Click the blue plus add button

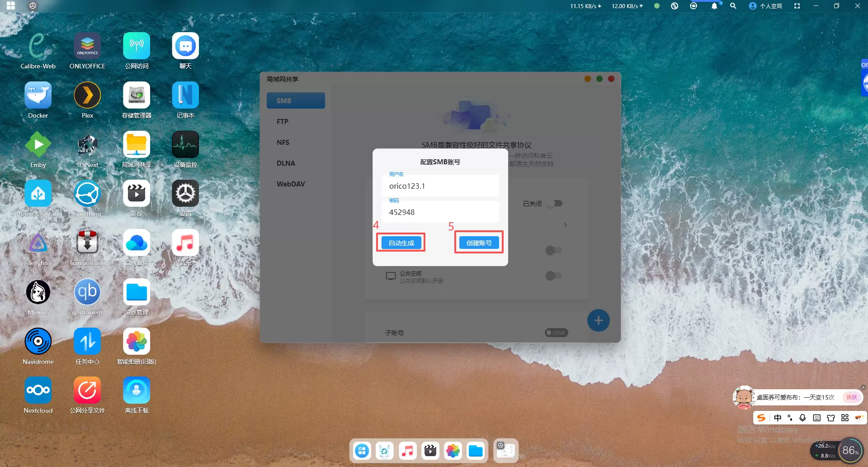tap(598, 320)
